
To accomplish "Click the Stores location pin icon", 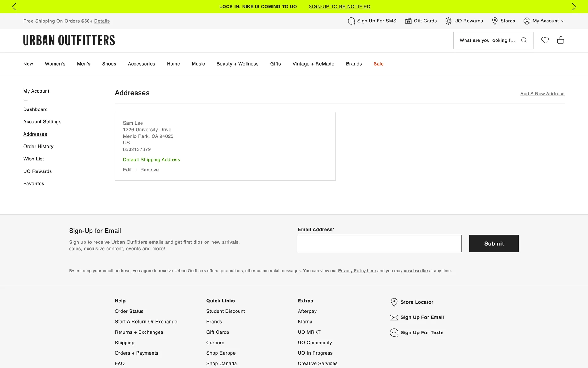I will point(495,21).
